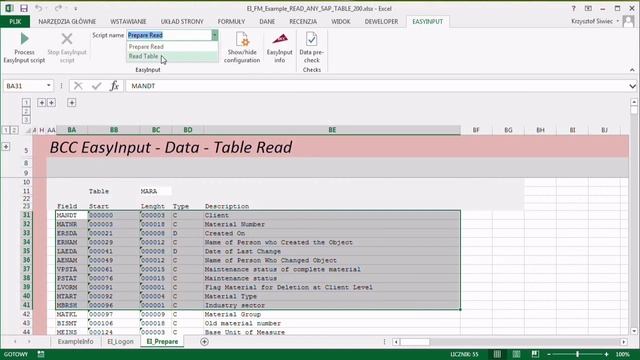Select row outline level 2 button
Screen dimensions: 640x360
tap(14, 130)
